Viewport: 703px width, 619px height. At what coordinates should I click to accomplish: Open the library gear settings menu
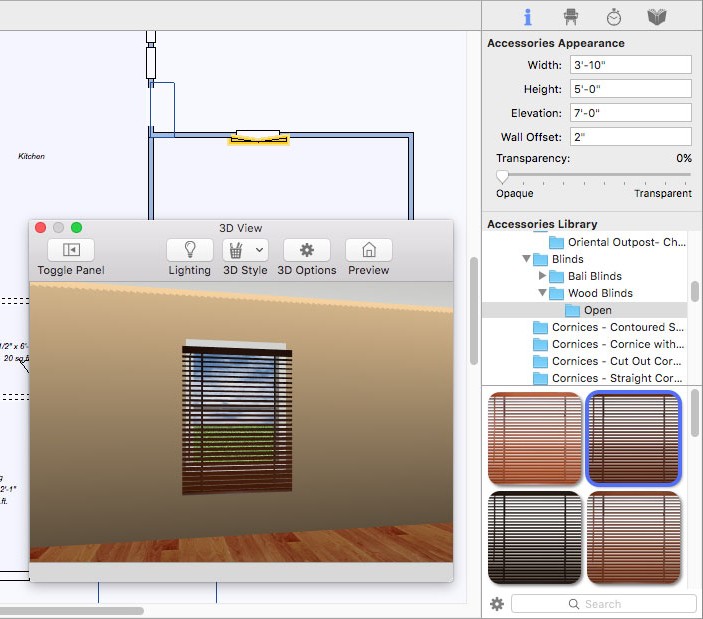point(497,604)
